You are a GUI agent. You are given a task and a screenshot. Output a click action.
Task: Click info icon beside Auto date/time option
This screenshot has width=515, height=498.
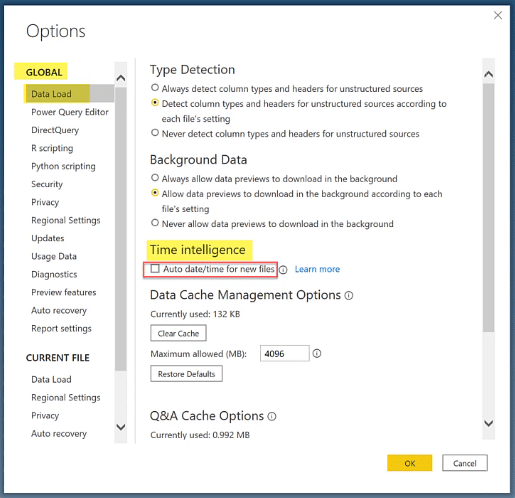point(283,270)
